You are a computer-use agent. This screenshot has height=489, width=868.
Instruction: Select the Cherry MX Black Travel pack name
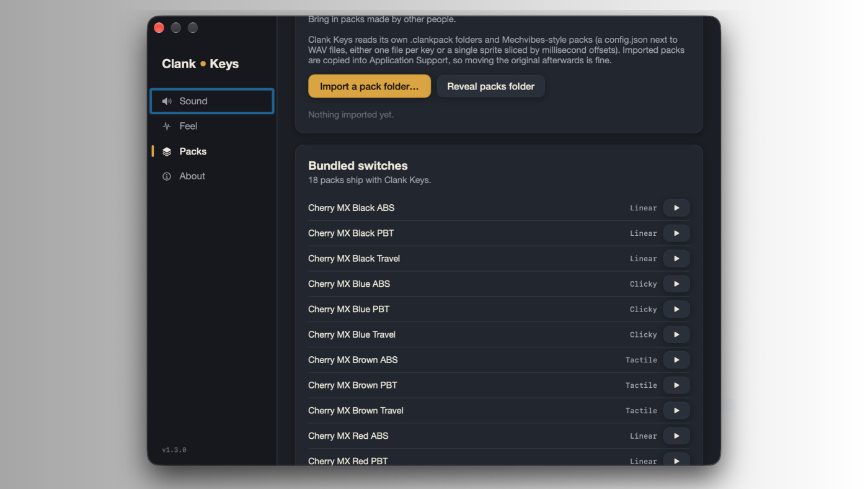pos(354,259)
